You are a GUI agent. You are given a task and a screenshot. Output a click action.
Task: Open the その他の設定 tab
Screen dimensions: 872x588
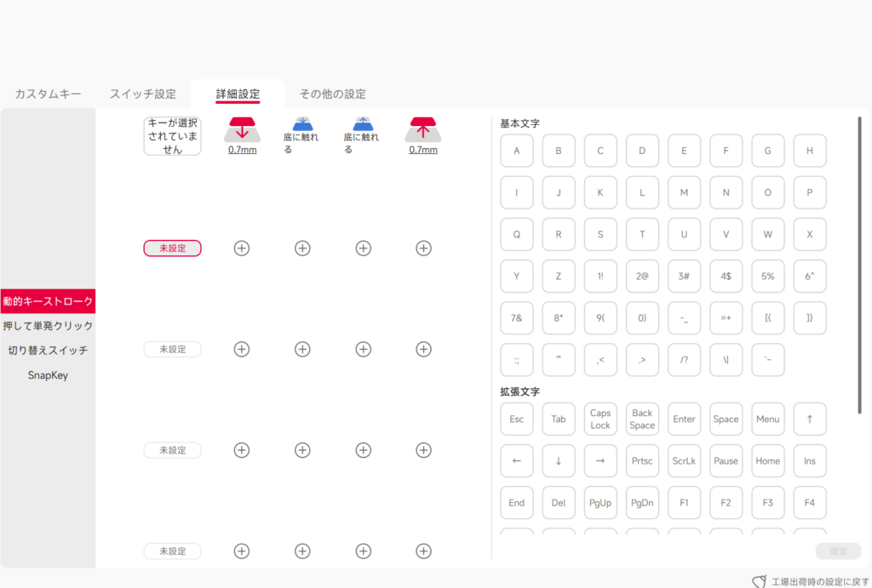332,94
